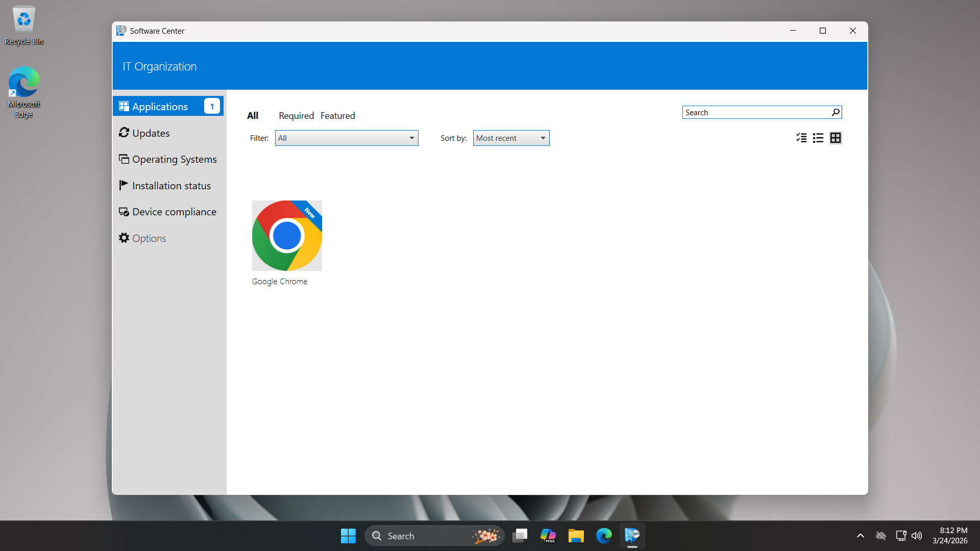Switch to tile view icon
Screen dimensions: 980x551
(836, 138)
